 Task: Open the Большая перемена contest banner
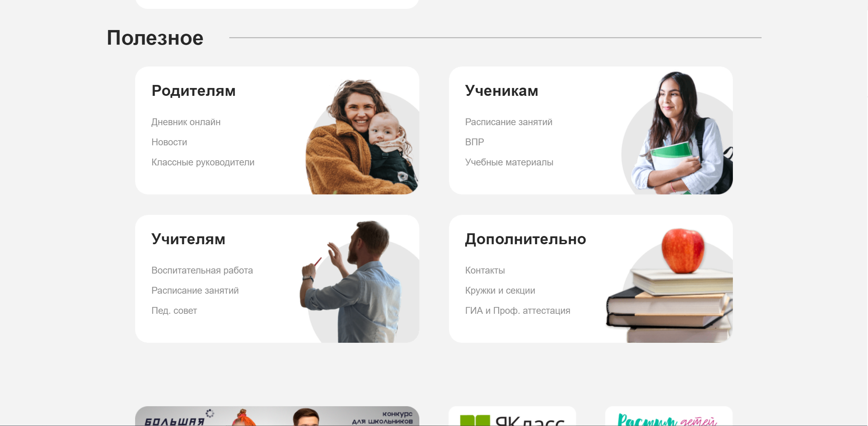(x=277, y=416)
